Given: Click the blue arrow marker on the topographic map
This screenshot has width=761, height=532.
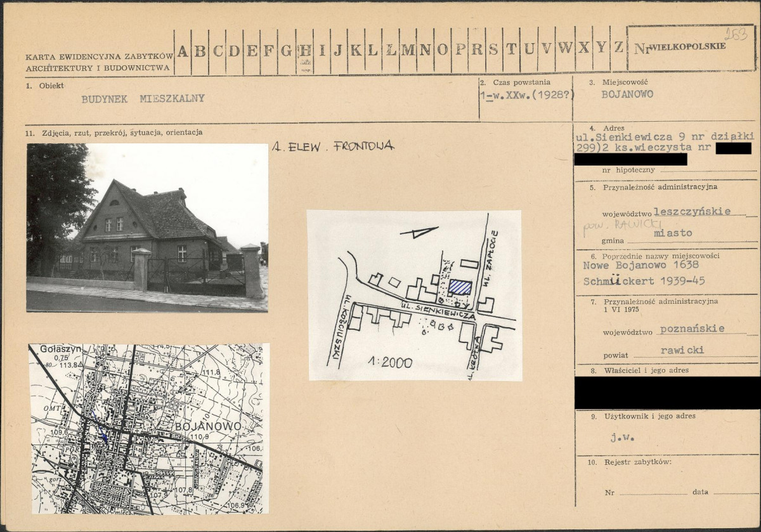Looking at the screenshot, I should click(x=100, y=427).
